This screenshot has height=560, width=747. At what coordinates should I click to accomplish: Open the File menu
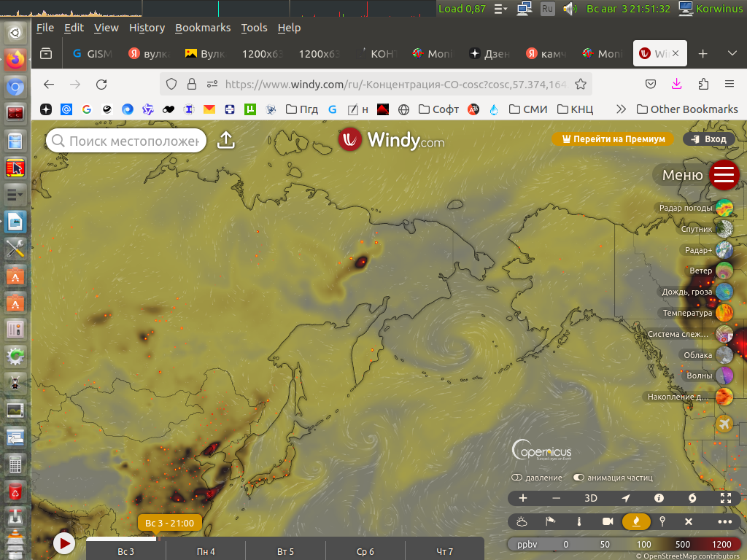45,28
